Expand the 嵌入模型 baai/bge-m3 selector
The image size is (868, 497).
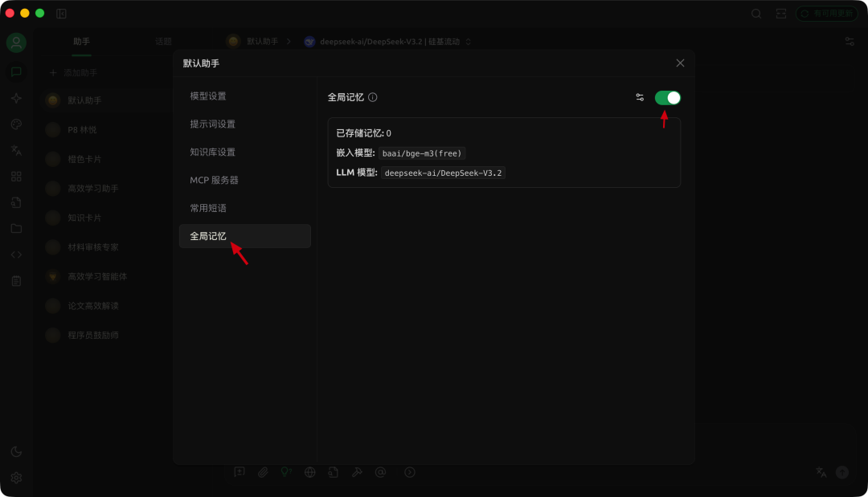[422, 153]
